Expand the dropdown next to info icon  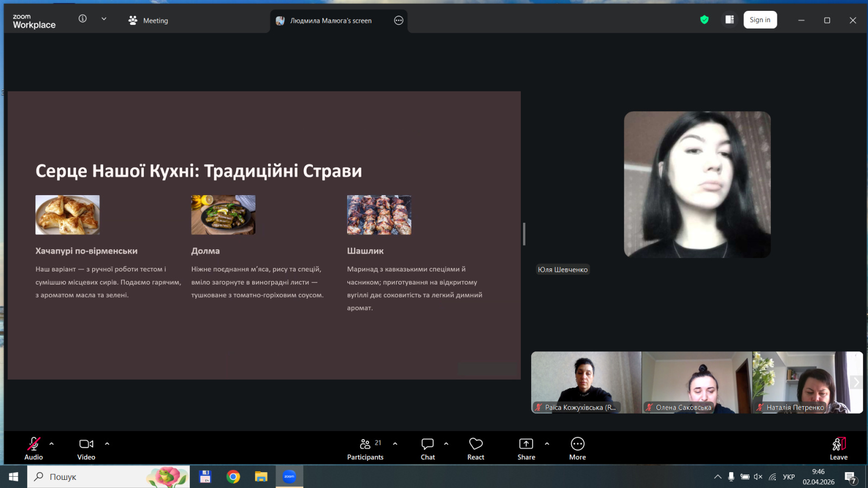(x=104, y=19)
